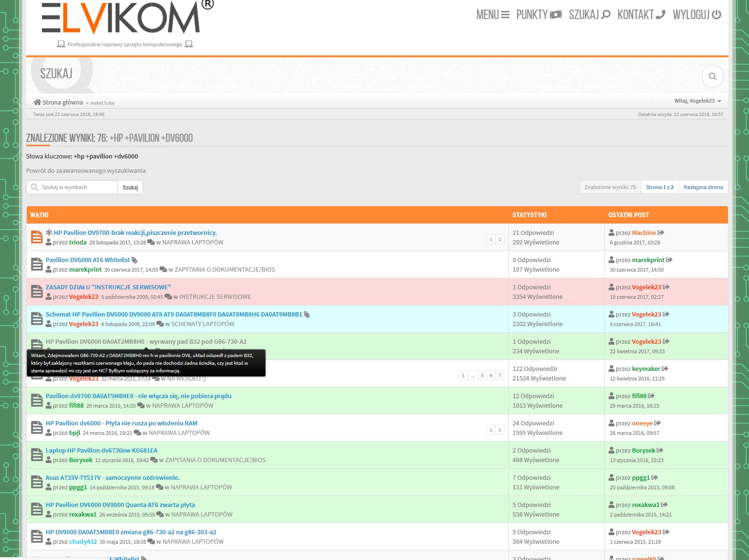749x560 pixels.
Task: Click the orange topic icon for DV9700 thread
Action: coord(37,237)
